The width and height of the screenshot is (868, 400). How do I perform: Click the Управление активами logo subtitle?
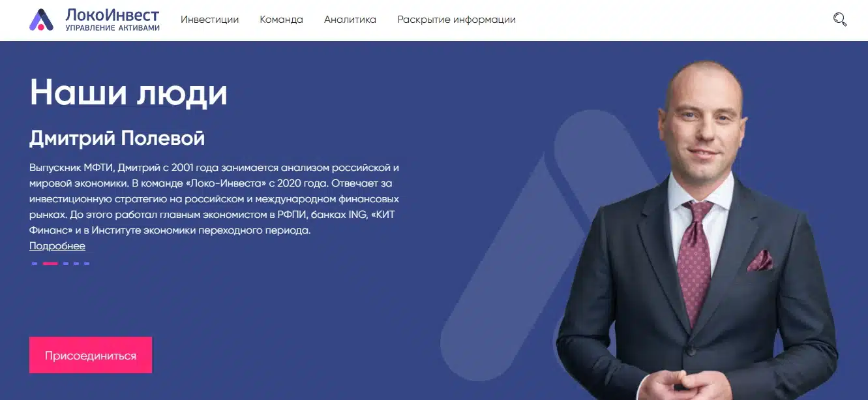112,28
